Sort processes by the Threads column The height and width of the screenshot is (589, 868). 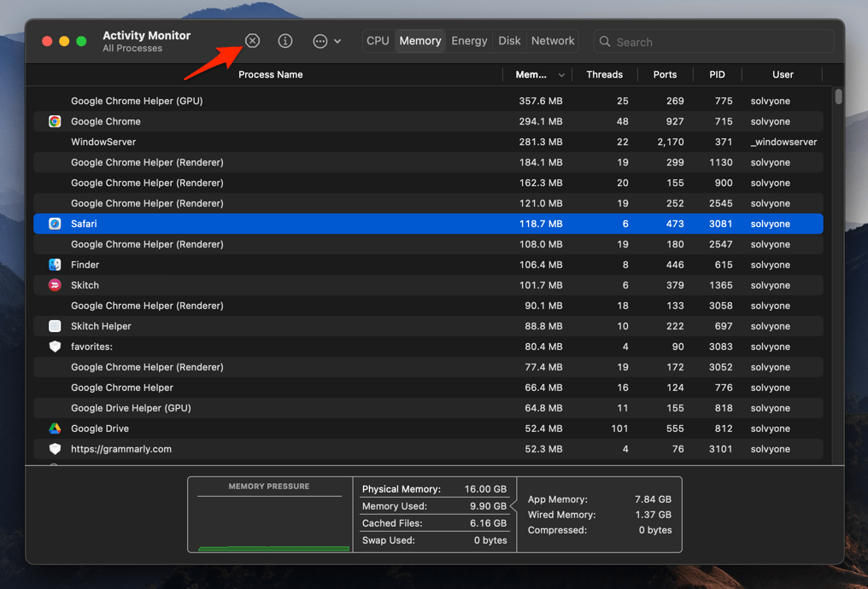click(604, 74)
